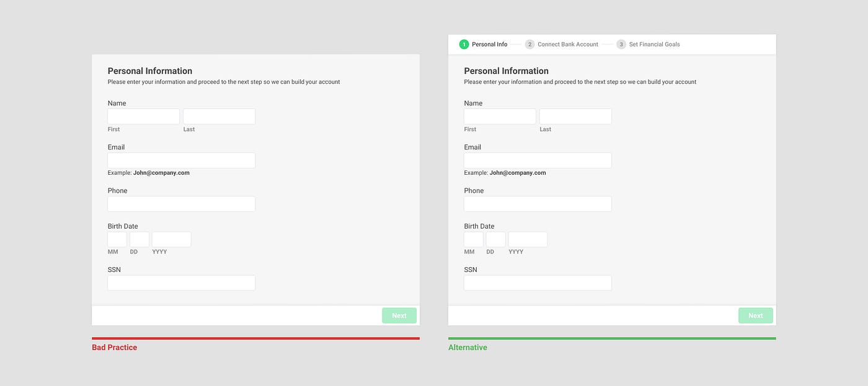Click MM birth date field in Bad Practice form

click(117, 239)
